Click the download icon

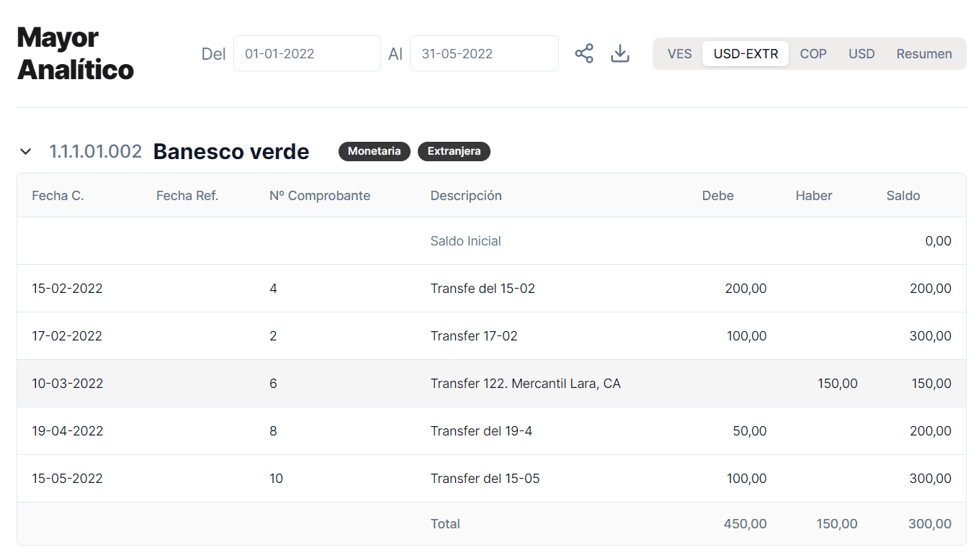(620, 53)
